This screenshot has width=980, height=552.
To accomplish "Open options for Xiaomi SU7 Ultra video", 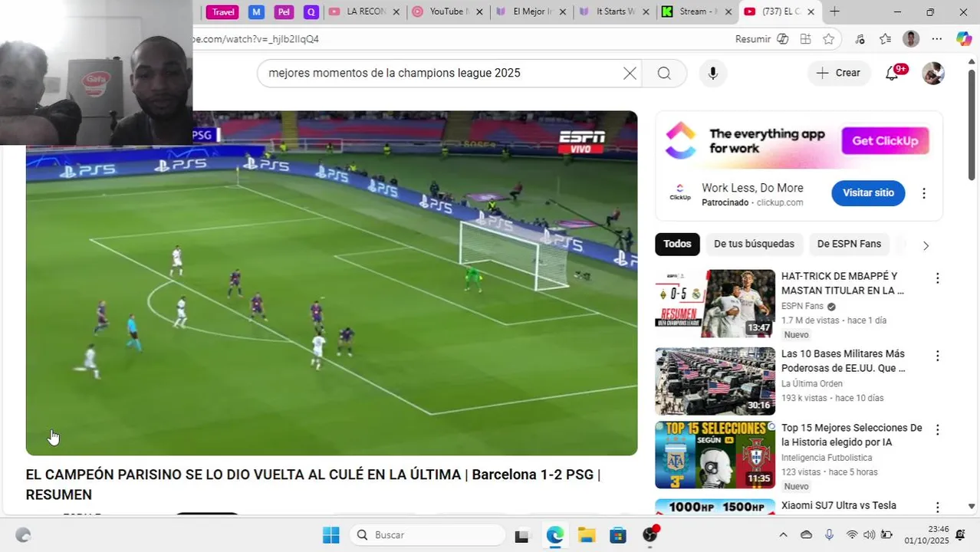I will click(937, 508).
